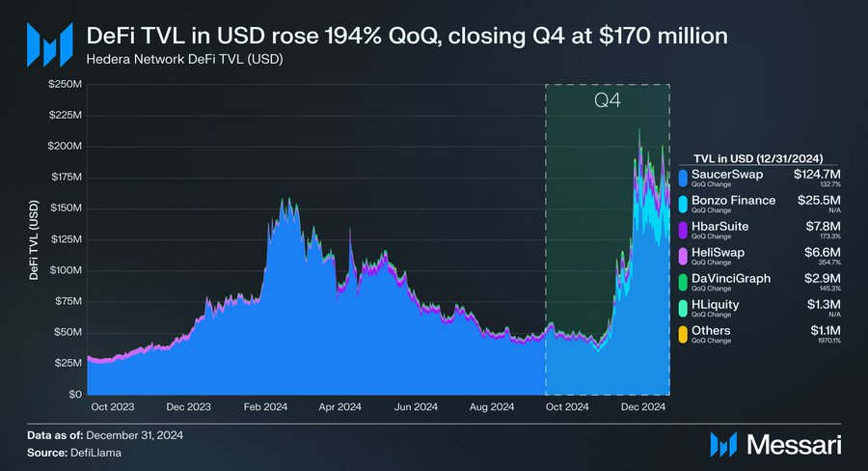This screenshot has width=868, height=471.
Task: Click the HbarSuite purple legend marker
Action: point(683,230)
